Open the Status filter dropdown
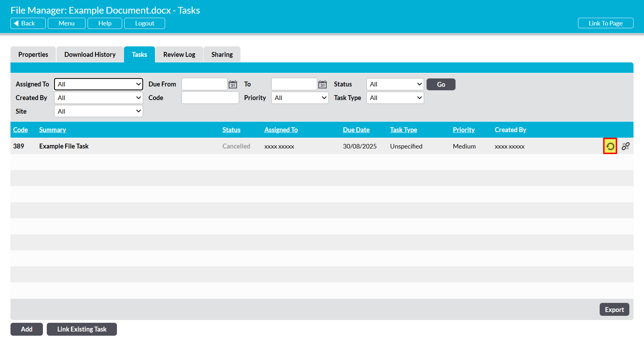This screenshot has width=644, height=343. pyautogui.click(x=395, y=84)
